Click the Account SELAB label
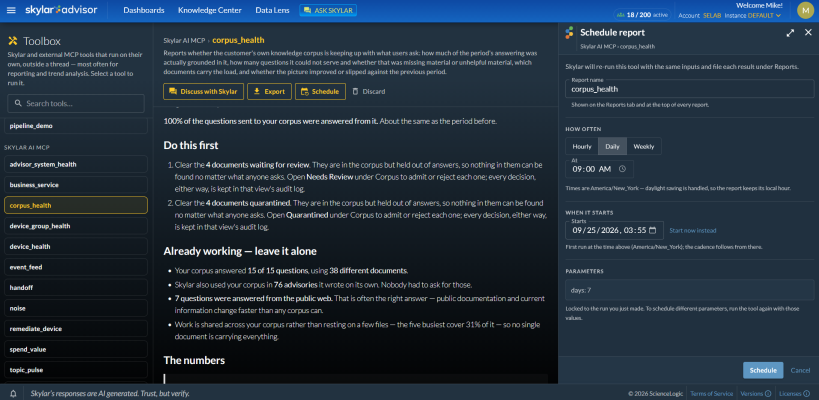This screenshot has width=819, height=400. [x=699, y=16]
